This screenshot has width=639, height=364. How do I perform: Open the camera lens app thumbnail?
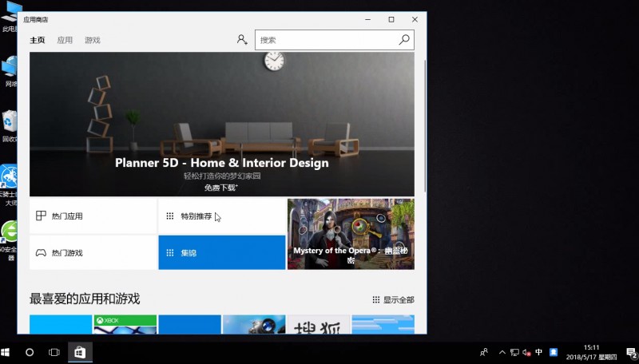254,324
